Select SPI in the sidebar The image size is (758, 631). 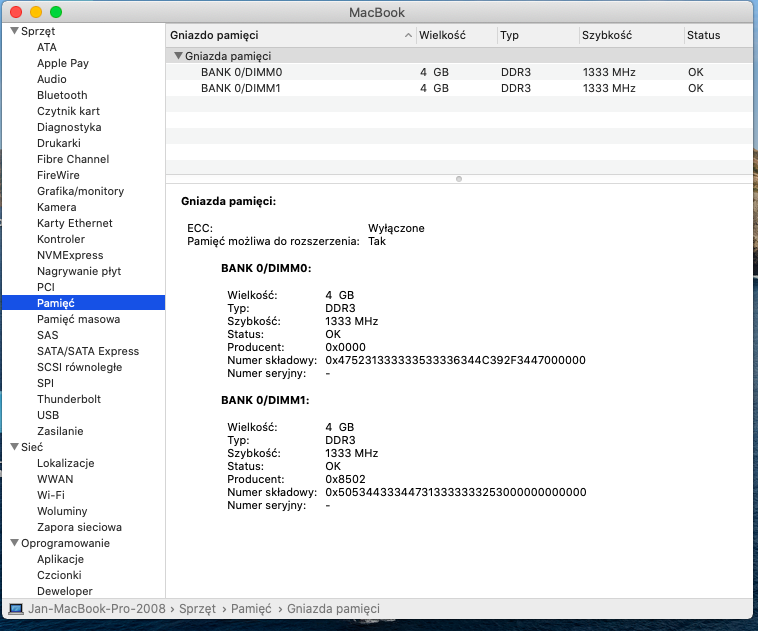(45, 383)
